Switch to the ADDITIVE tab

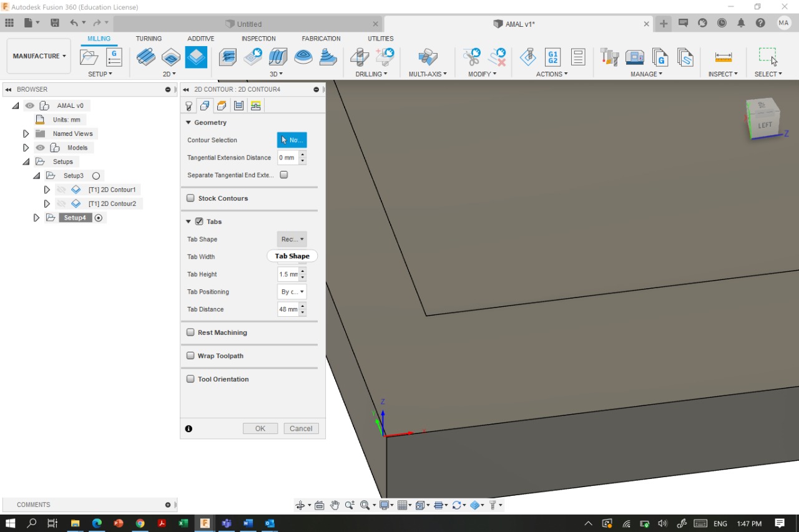(x=201, y=39)
